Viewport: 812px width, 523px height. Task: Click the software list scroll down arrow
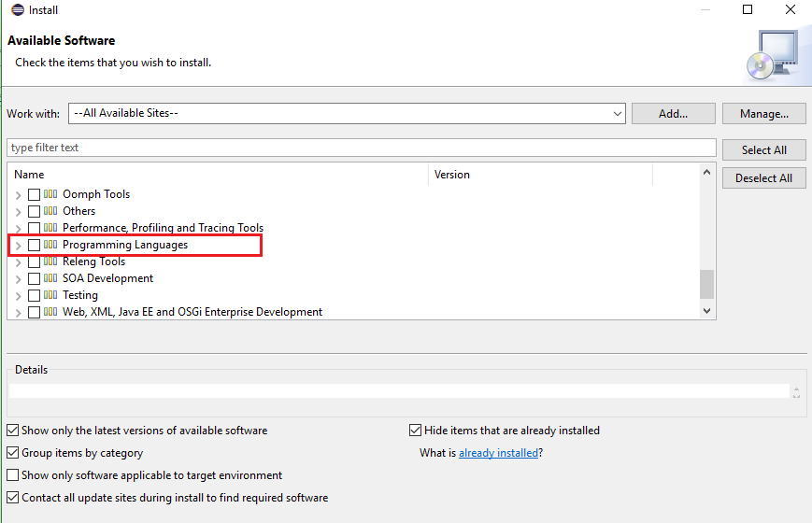coord(706,311)
